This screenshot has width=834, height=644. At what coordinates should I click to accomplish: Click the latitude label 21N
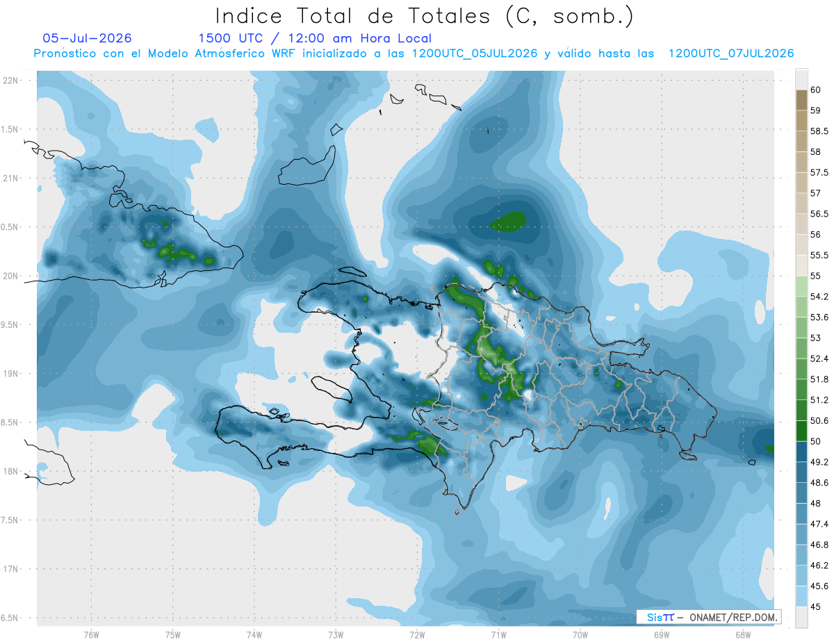coord(11,178)
